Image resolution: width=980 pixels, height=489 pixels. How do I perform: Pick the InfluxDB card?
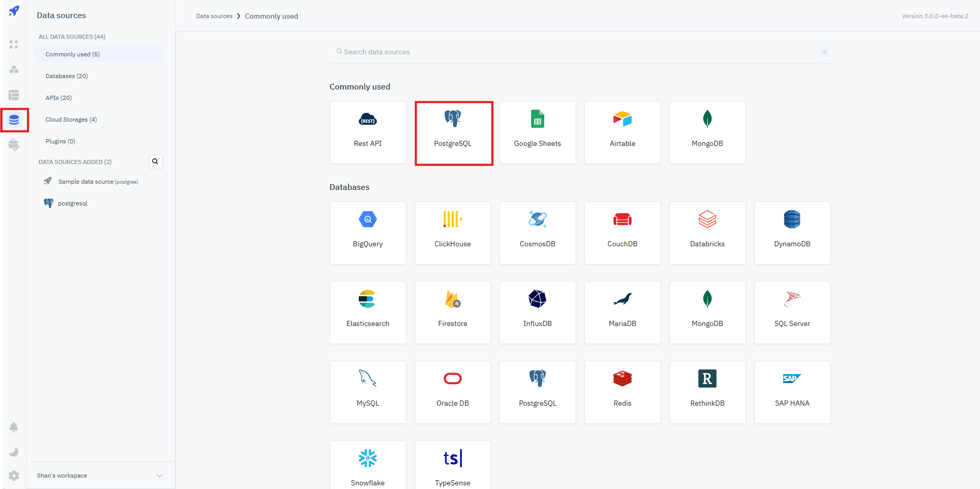pyautogui.click(x=538, y=313)
